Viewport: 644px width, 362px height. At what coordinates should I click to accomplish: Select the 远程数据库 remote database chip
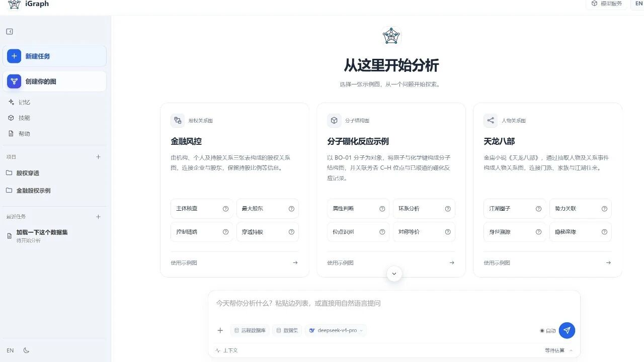click(250, 330)
